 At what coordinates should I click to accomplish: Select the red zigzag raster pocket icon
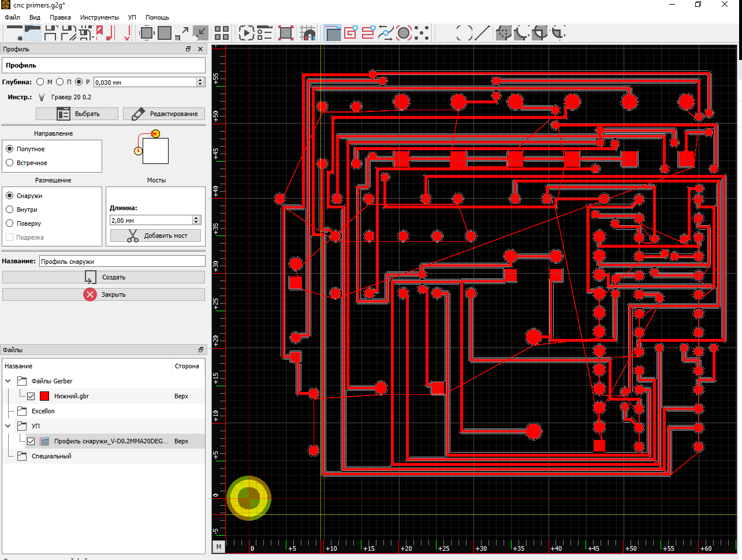[x=368, y=33]
